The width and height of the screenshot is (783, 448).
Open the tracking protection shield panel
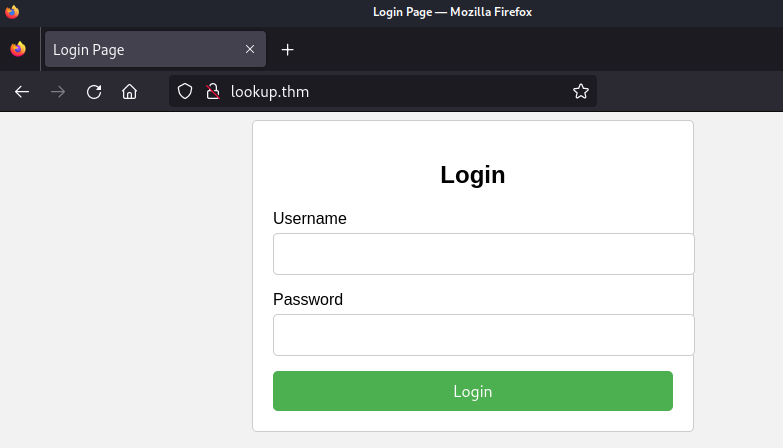coord(184,92)
